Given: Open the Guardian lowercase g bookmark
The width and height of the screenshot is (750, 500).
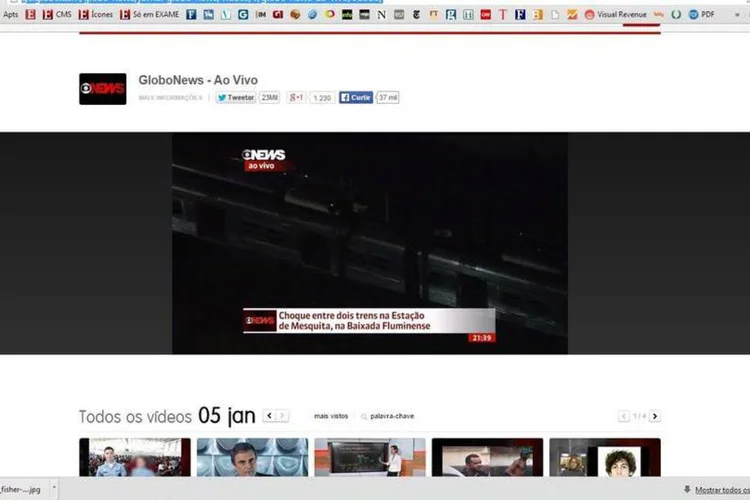Looking at the screenshot, I should [451, 14].
